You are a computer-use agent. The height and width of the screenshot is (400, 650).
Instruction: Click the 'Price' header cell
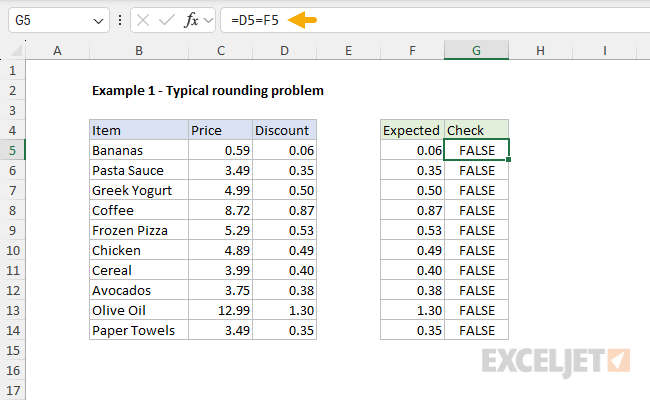point(221,130)
